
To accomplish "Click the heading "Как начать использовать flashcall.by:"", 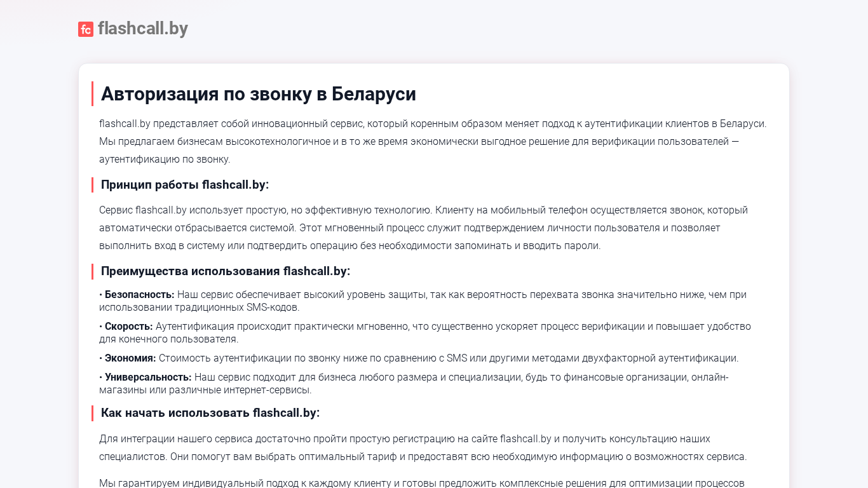I will click(x=210, y=413).
